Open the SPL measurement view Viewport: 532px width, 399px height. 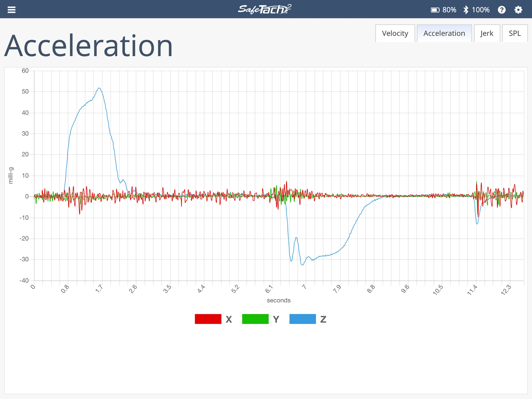coord(514,33)
